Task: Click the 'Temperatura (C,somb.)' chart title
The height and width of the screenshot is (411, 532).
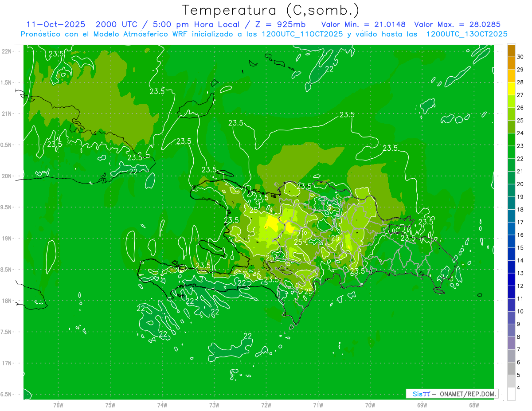Action: [270, 10]
